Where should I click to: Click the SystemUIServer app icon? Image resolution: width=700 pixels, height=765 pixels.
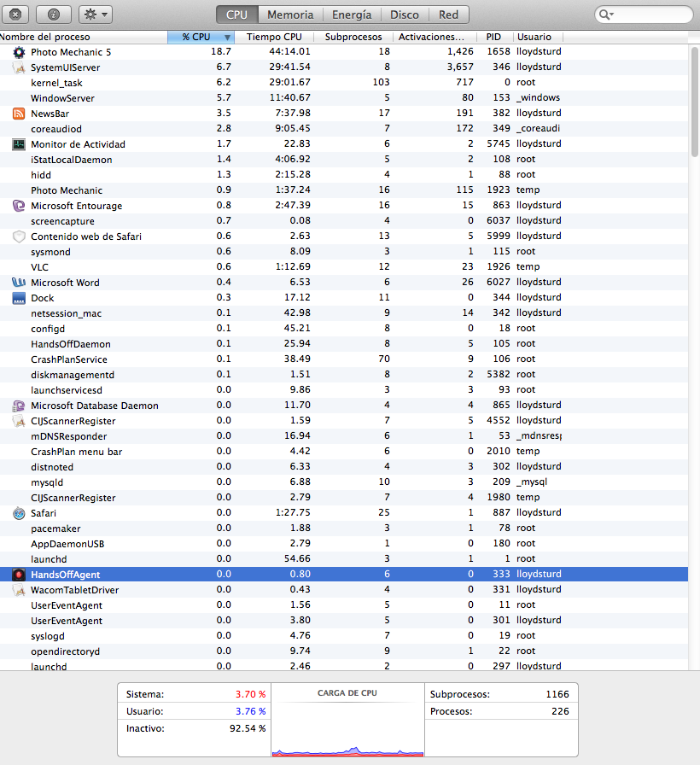[19, 67]
